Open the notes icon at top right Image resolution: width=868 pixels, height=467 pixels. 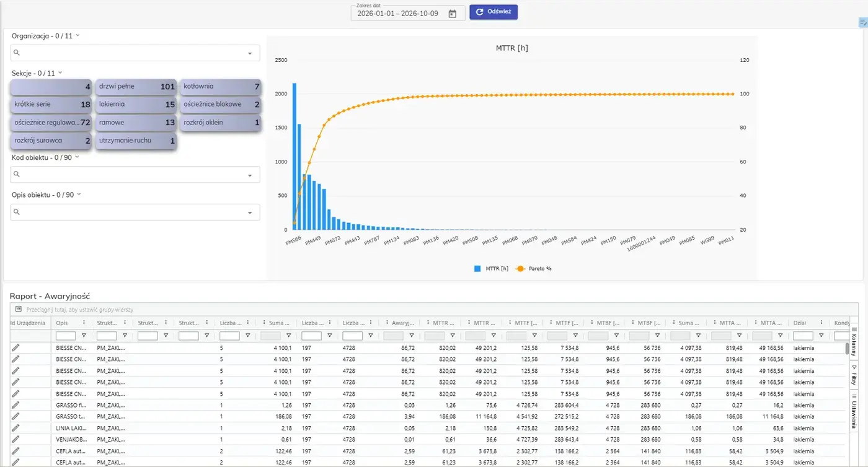pyautogui.click(x=863, y=23)
